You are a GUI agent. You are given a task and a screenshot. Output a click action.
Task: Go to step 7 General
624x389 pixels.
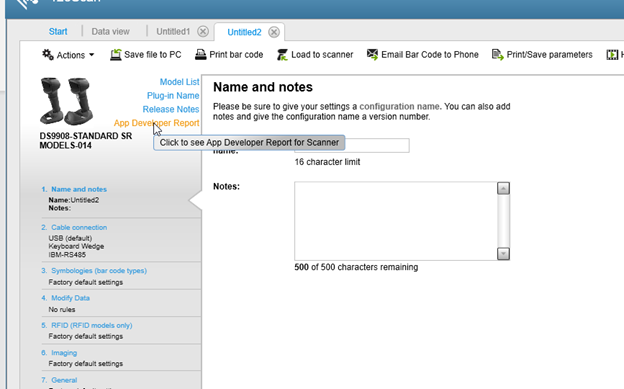pos(64,380)
